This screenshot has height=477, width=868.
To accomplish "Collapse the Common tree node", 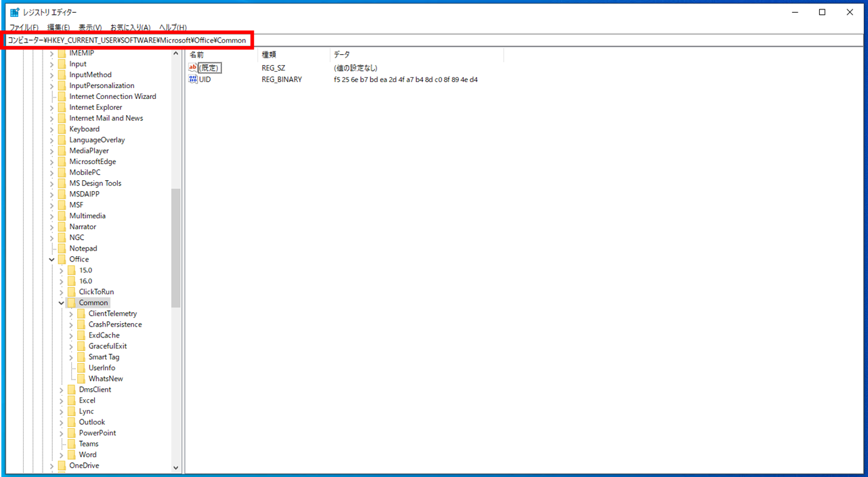I will coord(62,302).
